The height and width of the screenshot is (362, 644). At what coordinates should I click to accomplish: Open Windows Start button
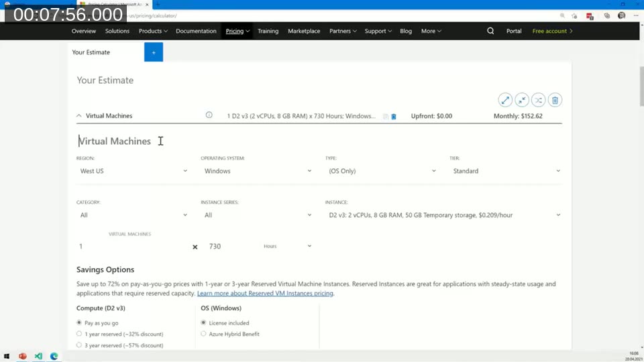[7, 356]
